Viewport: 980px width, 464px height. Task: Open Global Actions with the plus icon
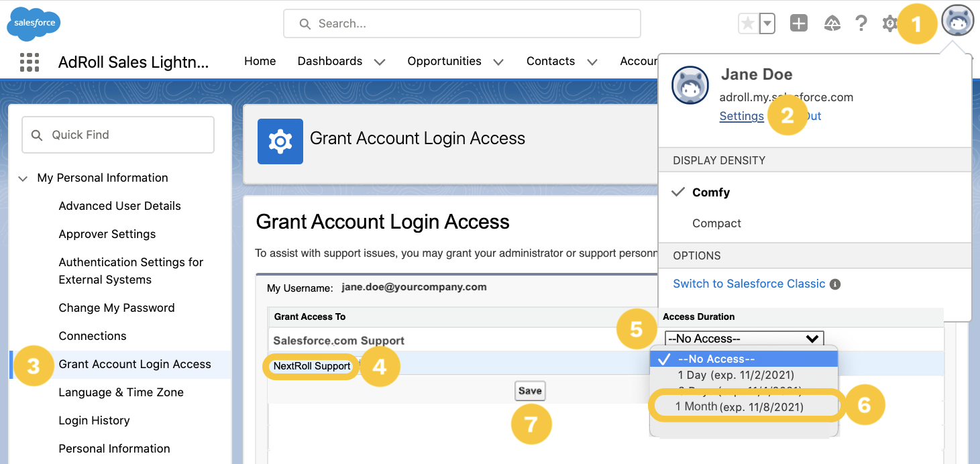(798, 23)
